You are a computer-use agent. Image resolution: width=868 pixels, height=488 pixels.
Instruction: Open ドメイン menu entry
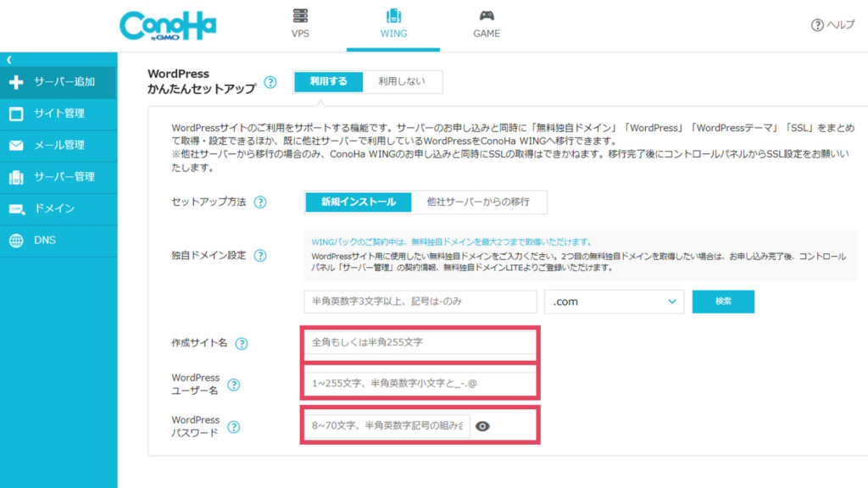click(58, 209)
